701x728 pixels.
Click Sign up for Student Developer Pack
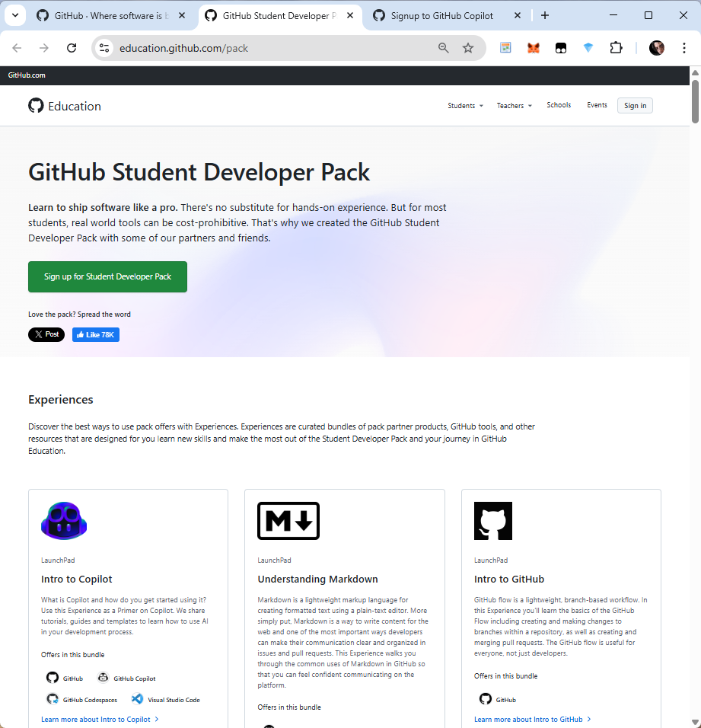point(107,277)
